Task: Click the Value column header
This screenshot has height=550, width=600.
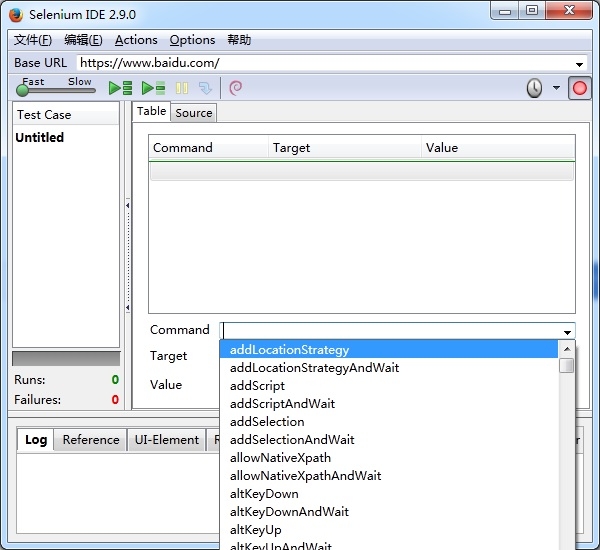Action: pyautogui.click(x=498, y=148)
